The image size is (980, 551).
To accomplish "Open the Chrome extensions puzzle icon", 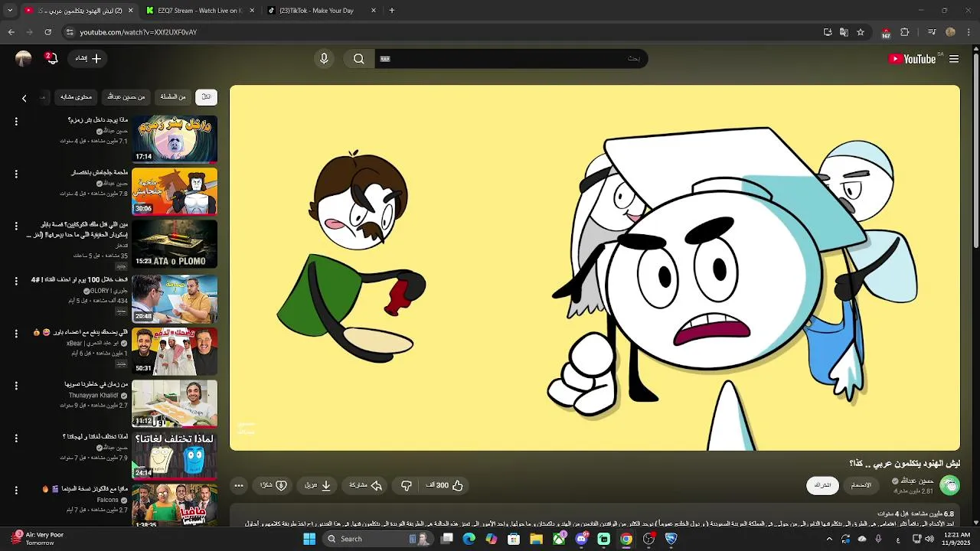I will click(905, 32).
